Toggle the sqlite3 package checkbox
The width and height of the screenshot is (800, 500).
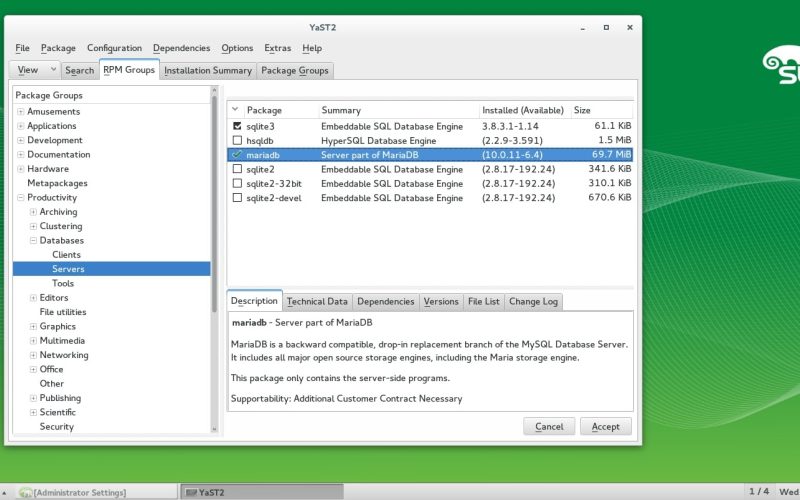pyautogui.click(x=237, y=126)
